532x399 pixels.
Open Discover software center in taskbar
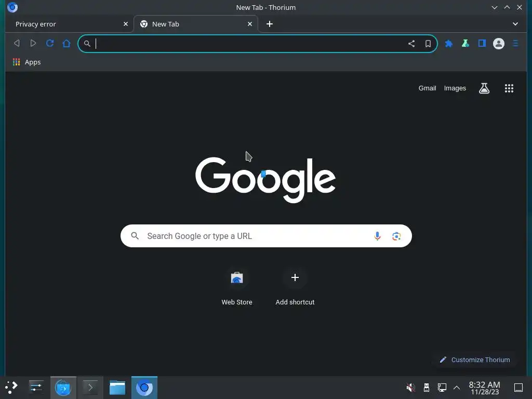click(x=63, y=388)
